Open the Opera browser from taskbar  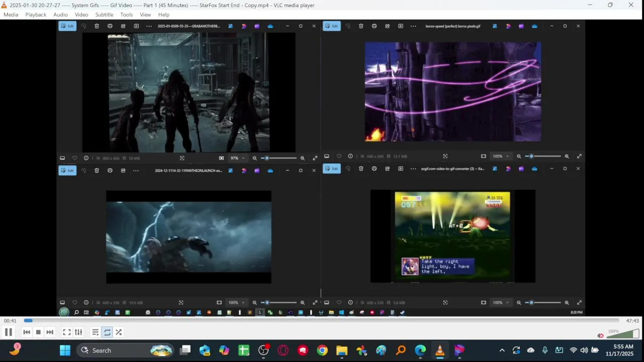(x=283, y=350)
